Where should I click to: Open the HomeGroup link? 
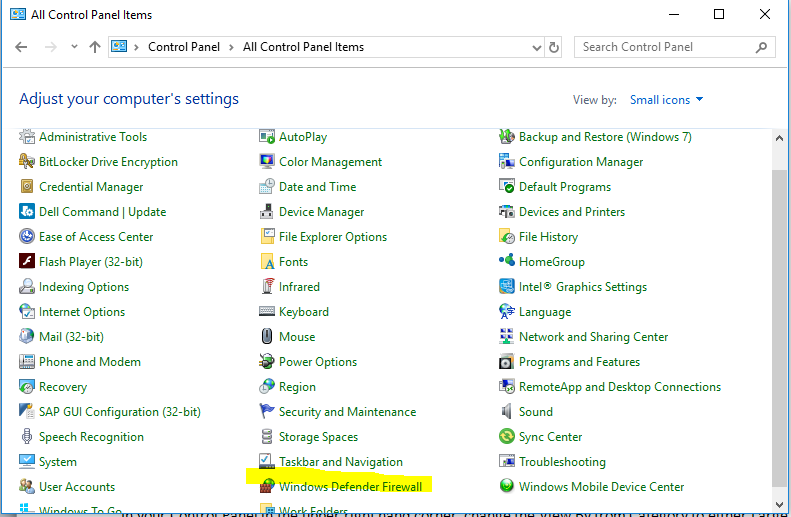pos(551,262)
